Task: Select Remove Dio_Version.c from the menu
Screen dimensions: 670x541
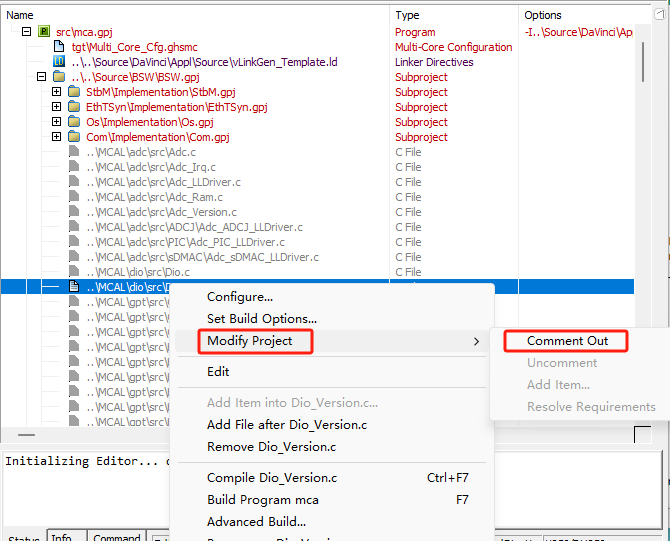Action: point(271,447)
